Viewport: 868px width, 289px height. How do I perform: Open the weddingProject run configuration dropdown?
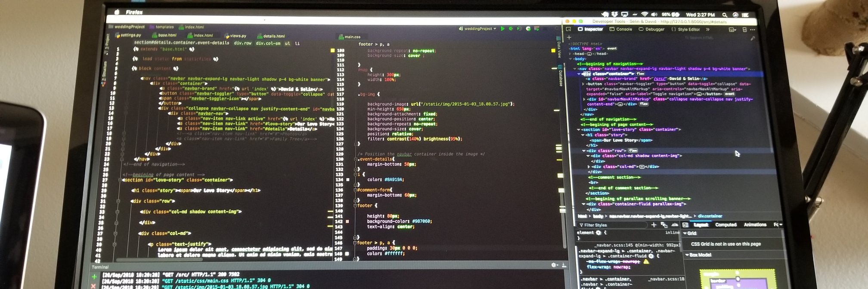point(477,29)
